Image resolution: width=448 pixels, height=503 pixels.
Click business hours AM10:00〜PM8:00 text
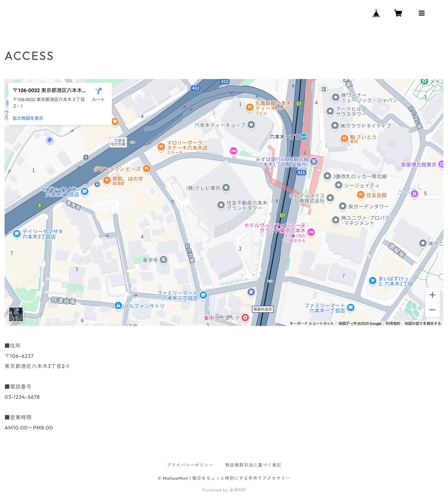click(x=29, y=428)
